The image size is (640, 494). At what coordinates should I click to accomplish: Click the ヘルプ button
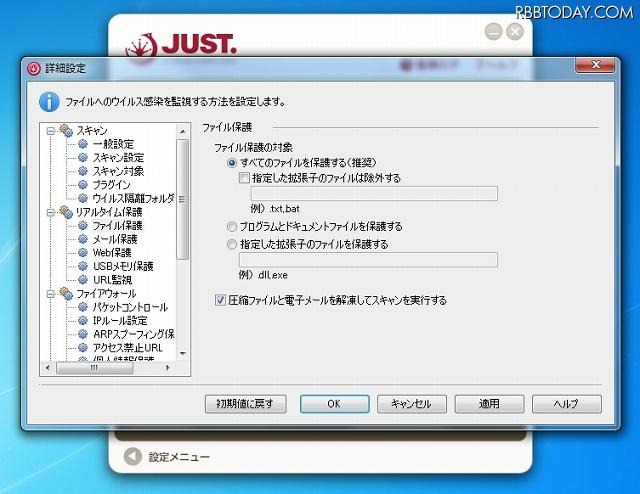[567, 404]
